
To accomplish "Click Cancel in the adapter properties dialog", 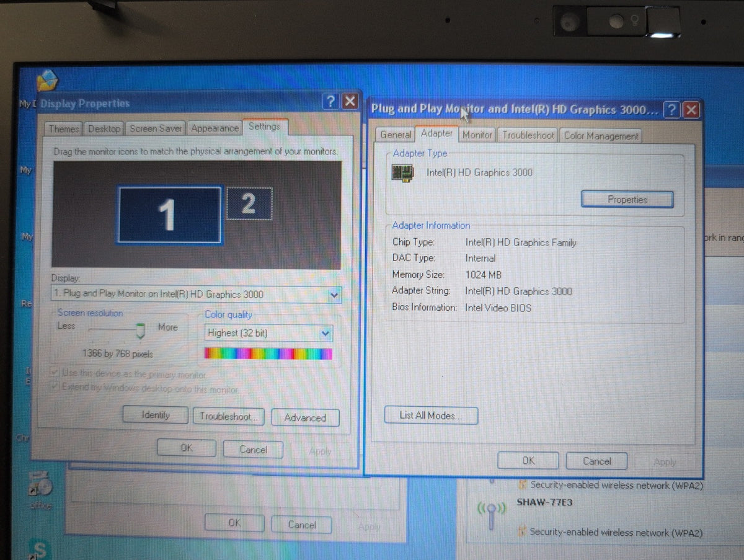I will 597,461.
